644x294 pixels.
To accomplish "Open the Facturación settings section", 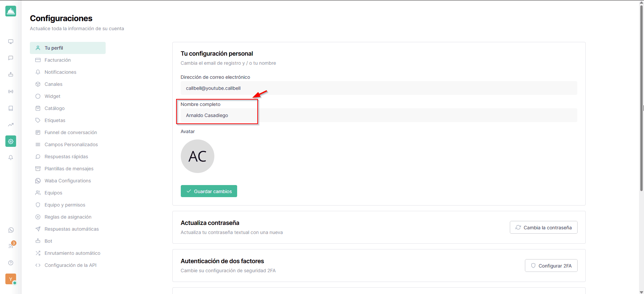I will point(58,60).
